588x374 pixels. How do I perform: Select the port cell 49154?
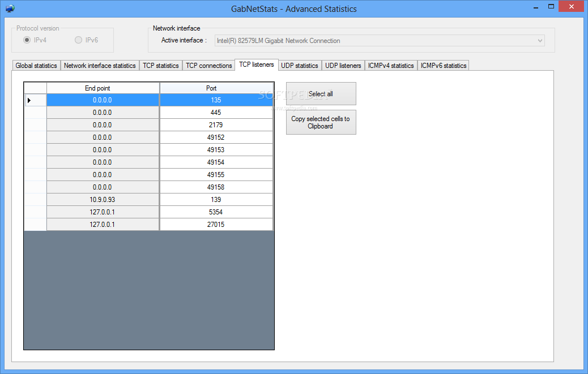click(x=216, y=162)
